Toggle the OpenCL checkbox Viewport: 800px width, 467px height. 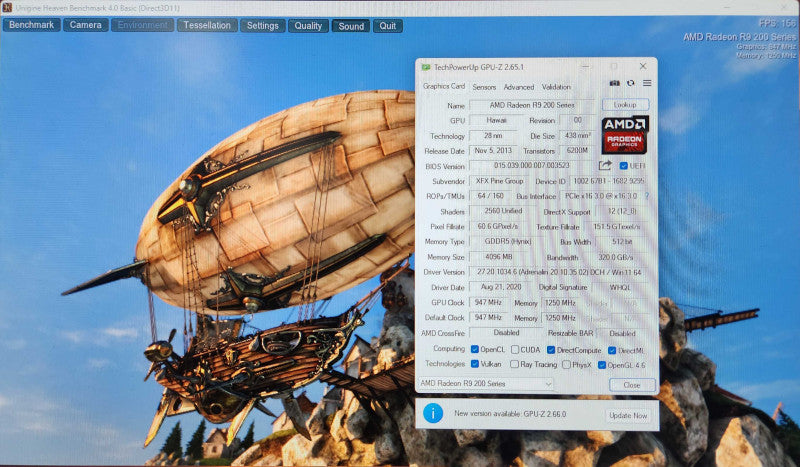(474, 349)
